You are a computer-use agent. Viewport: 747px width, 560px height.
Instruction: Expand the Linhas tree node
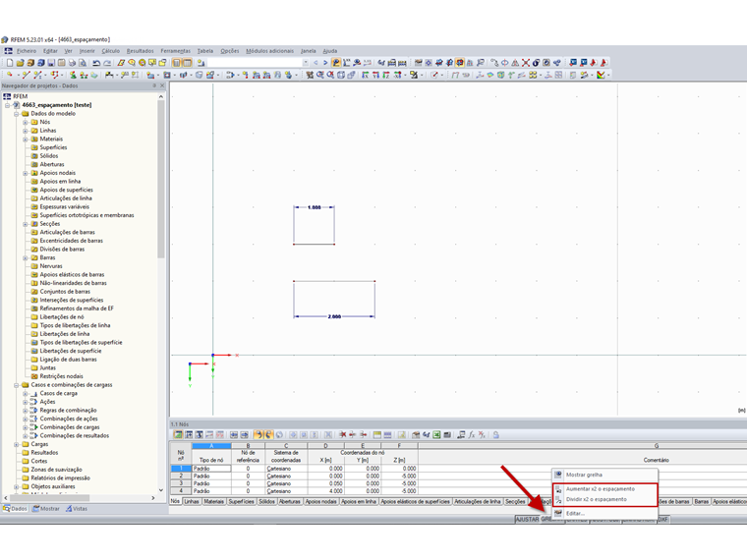pos(26,131)
